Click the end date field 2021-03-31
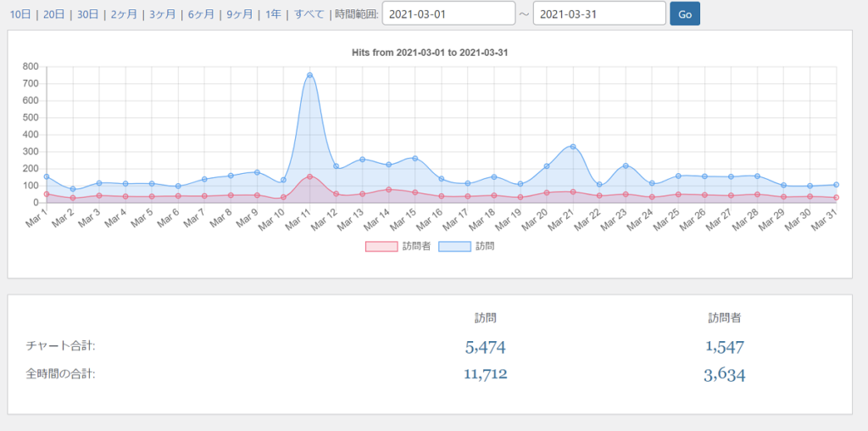This screenshot has height=431, width=868. [x=599, y=14]
